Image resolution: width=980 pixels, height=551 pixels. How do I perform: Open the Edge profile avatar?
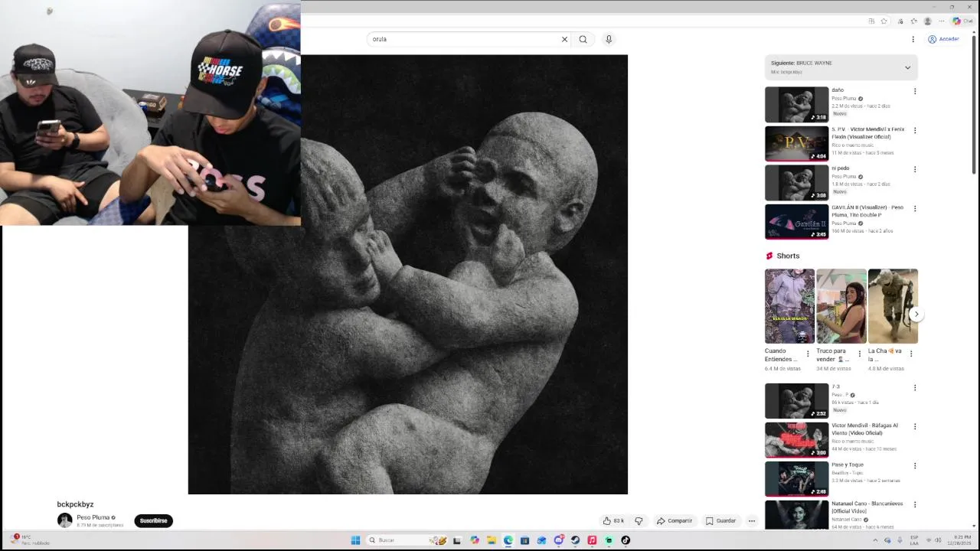(x=928, y=21)
